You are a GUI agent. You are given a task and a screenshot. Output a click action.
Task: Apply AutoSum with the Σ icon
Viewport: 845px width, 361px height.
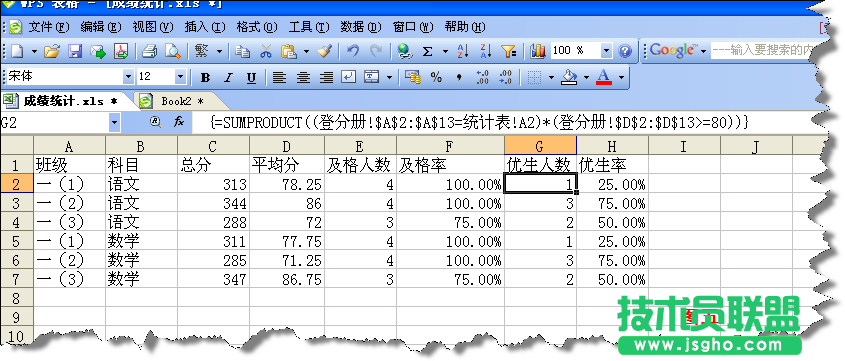point(428,51)
